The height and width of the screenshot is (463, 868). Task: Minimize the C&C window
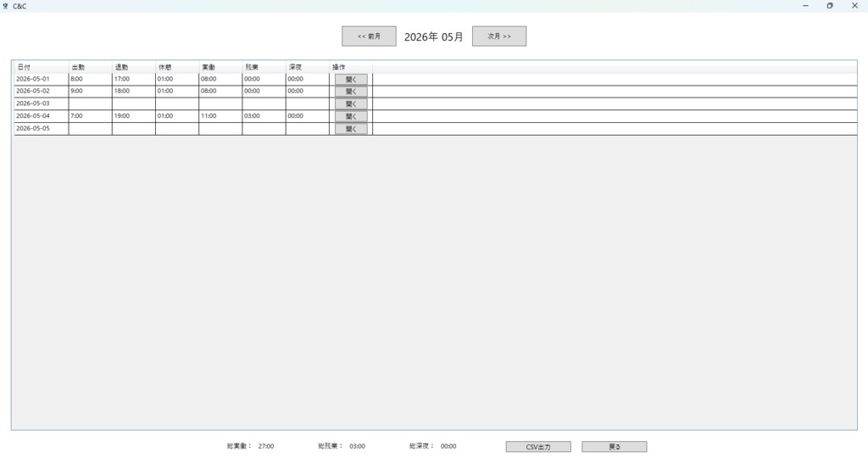(x=805, y=6)
